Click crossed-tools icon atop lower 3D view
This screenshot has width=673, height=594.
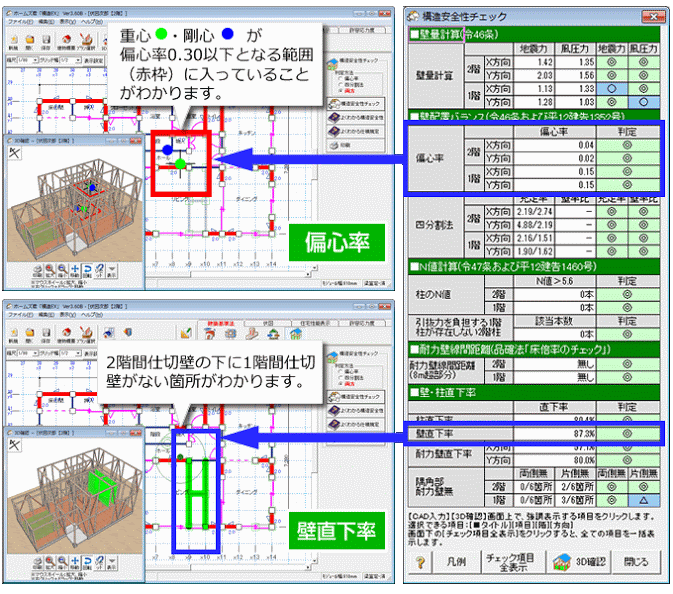pos(14,446)
